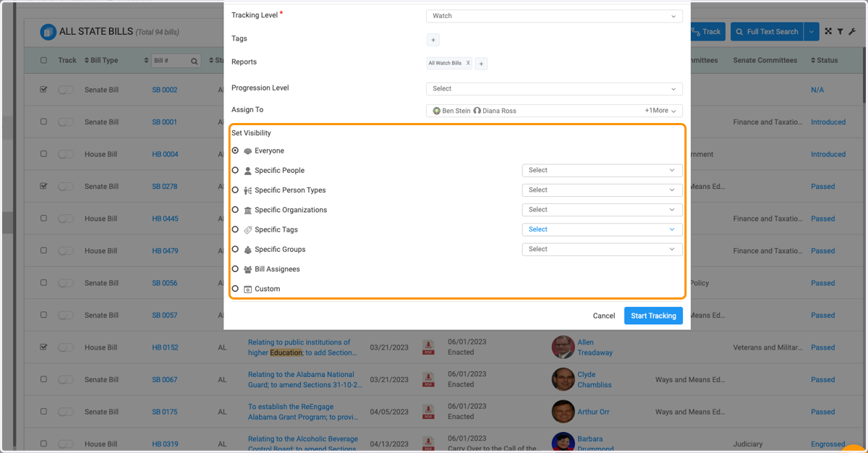The image size is (868, 453).
Task: Check the HB 0004 row checkbox
Action: [x=44, y=154]
